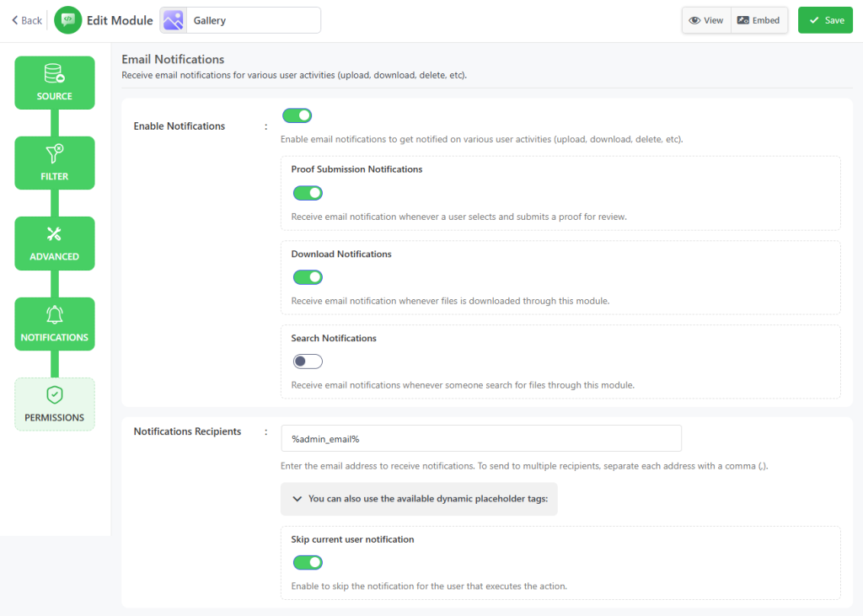This screenshot has width=863, height=616.
Task: Open the Permissions shield icon step
Action: [55, 395]
